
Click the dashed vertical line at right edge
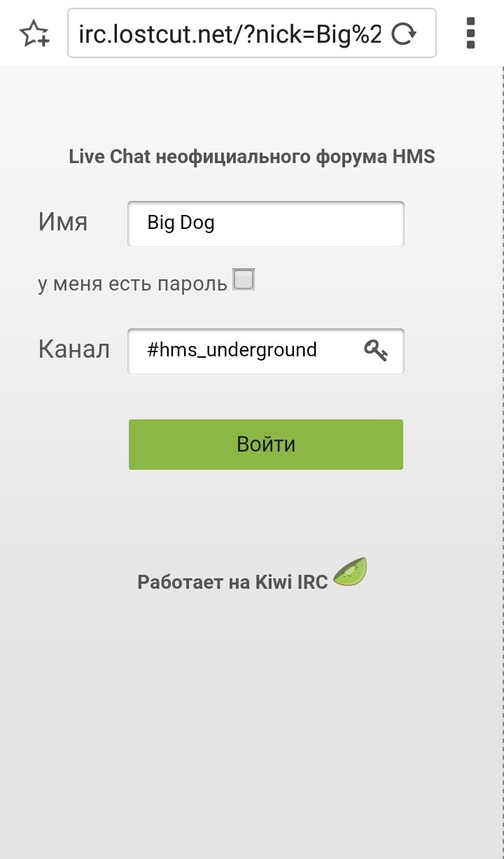(x=502, y=420)
